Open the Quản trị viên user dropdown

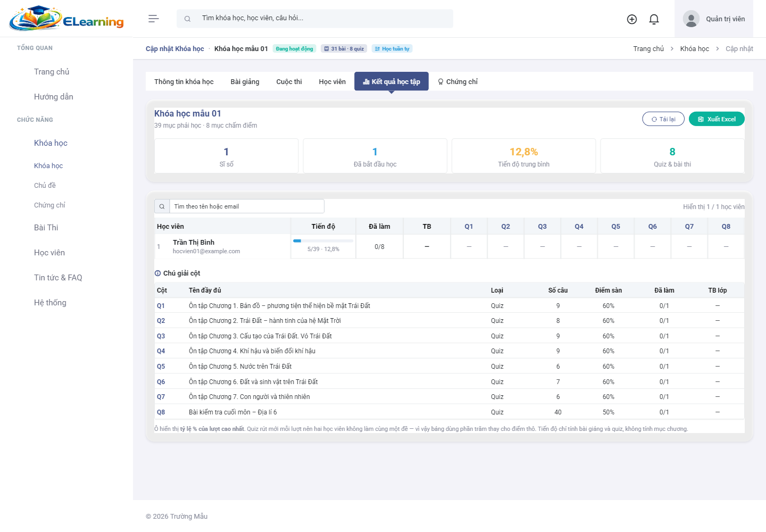click(714, 19)
